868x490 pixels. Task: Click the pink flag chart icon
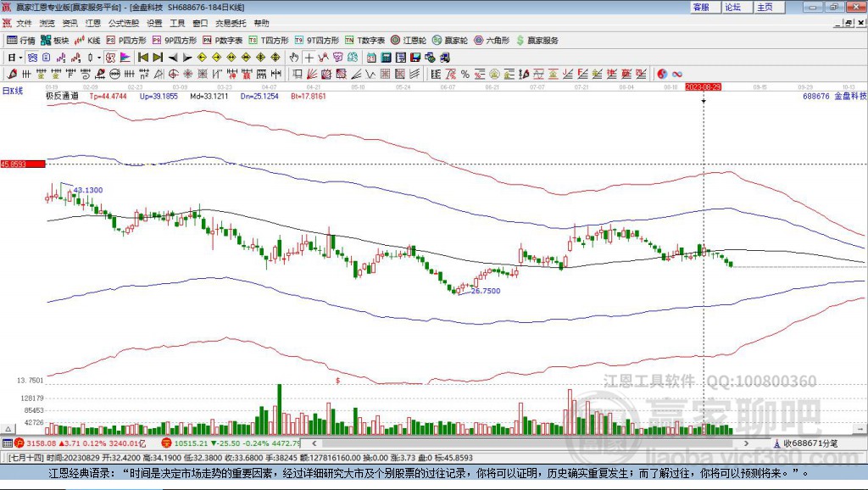tap(125, 58)
